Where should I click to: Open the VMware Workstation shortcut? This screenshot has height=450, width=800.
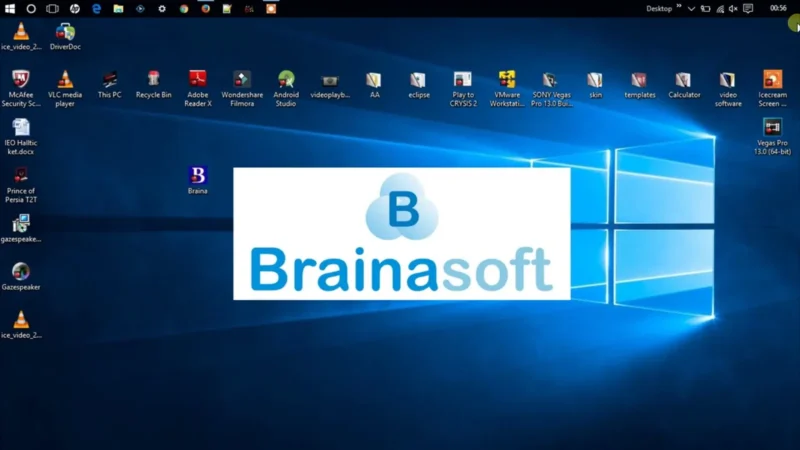[507, 88]
